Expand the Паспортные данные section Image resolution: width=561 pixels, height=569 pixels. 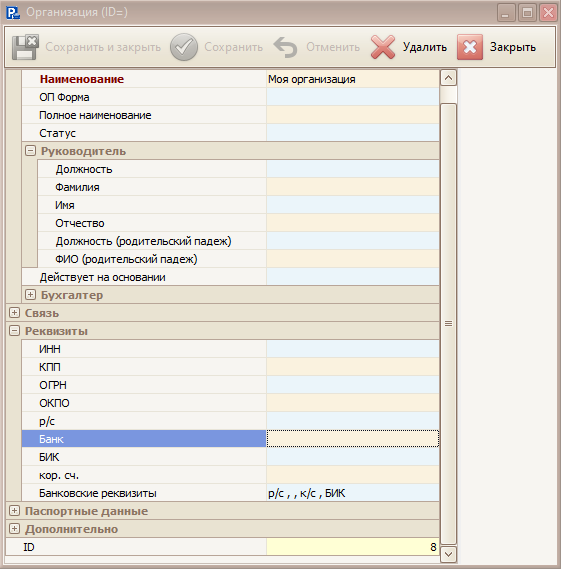[14, 511]
